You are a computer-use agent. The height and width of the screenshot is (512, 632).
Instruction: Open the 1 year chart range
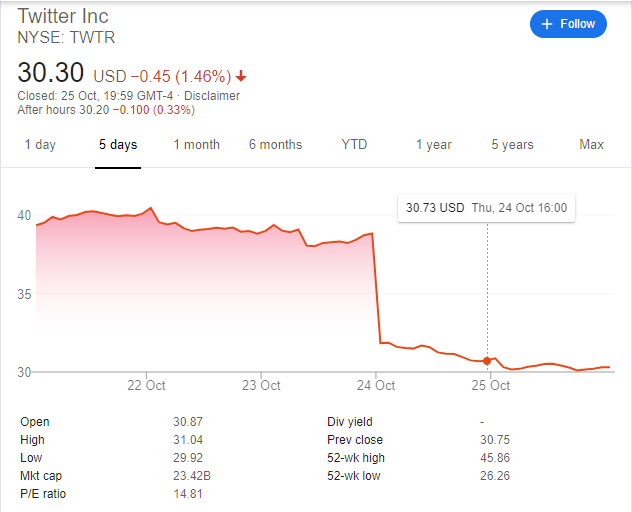pyautogui.click(x=434, y=145)
